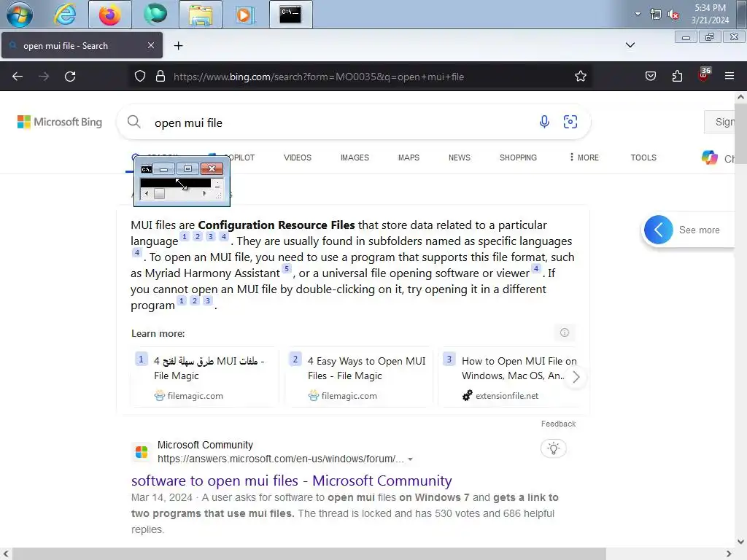Switch to the Videos results tab
The height and width of the screenshot is (560, 747).
pyautogui.click(x=298, y=157)
